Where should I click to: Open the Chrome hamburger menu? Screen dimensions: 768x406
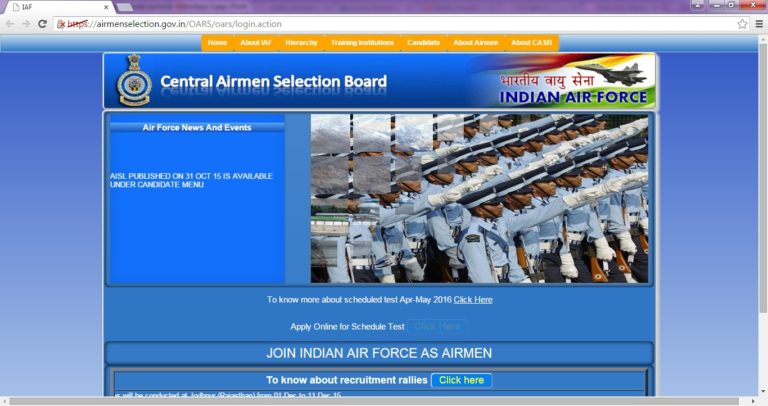[759, 24]
